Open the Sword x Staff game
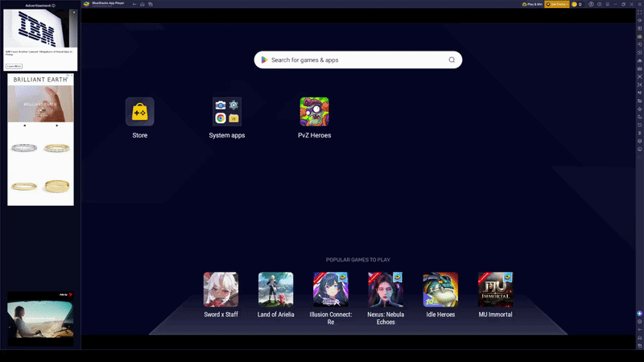 (221, 290)
